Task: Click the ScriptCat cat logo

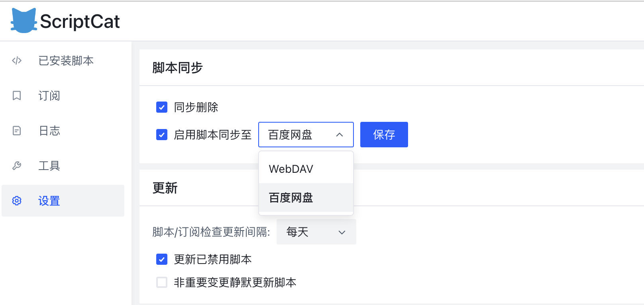Action: (x=24, y=21)
